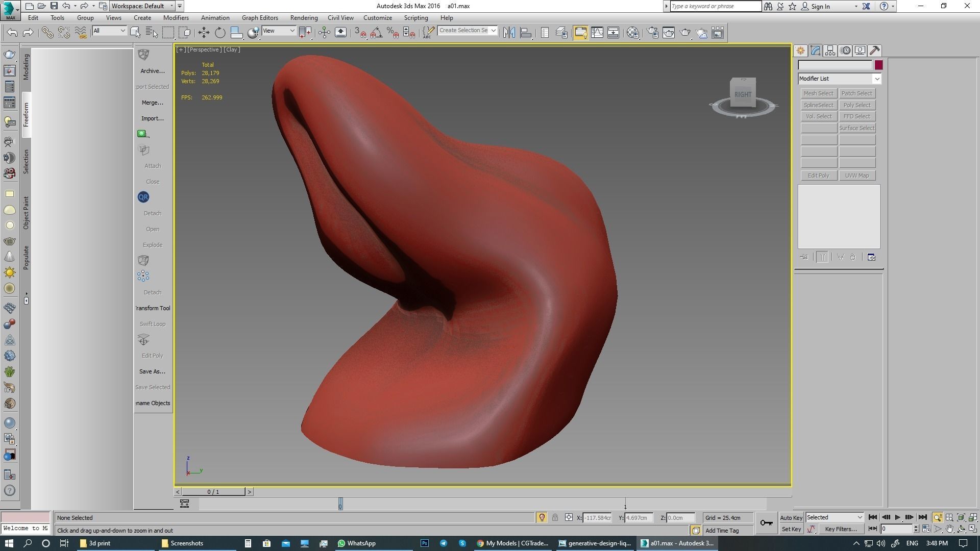Screen dimensions: 980x551
Task: Open the Material Editor sphere icon
Action: pyautogui.click(x=633, y=33)
